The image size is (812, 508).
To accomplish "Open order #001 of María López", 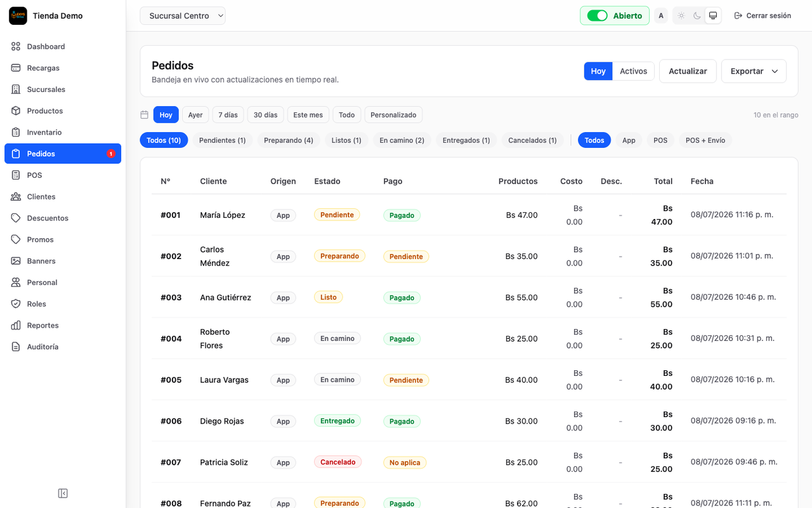I will [x=469, y=215].
